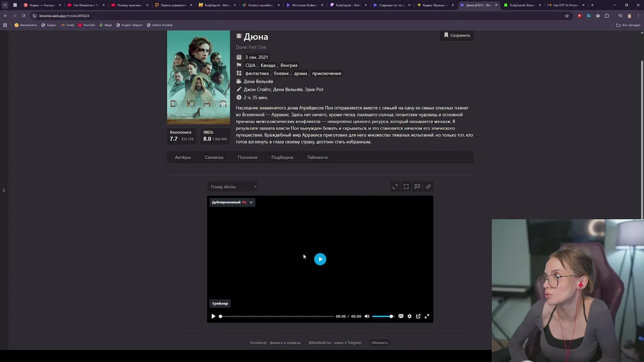Click the Канада country link
644x362 pixels.
tap(268, 65)
